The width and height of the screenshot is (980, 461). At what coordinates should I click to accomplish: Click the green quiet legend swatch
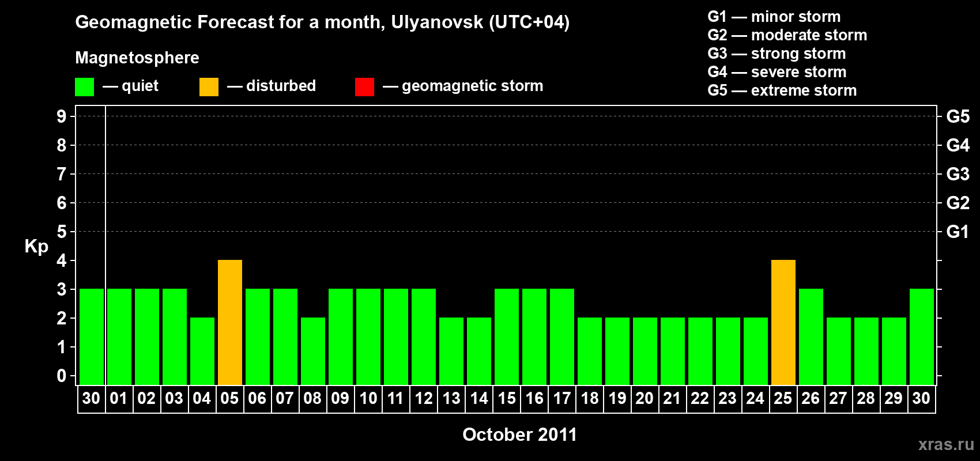84,87
